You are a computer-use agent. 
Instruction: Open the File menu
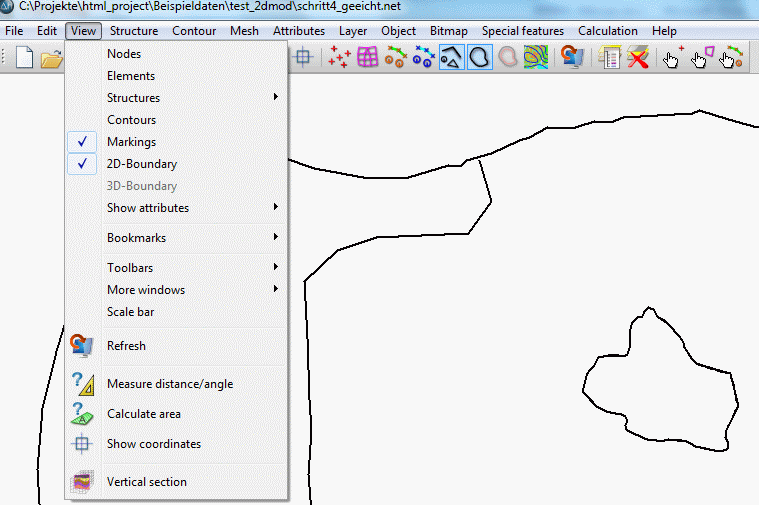[14, 31]
